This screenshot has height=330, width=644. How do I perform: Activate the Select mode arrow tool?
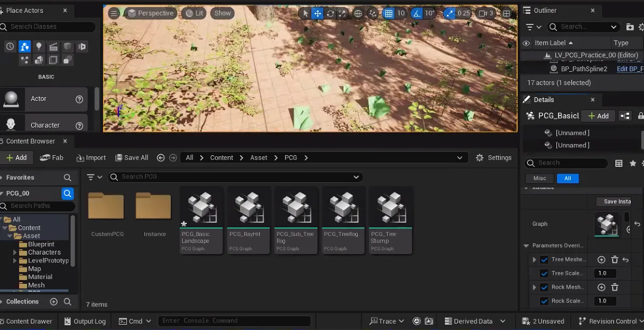tap(305, 14)
